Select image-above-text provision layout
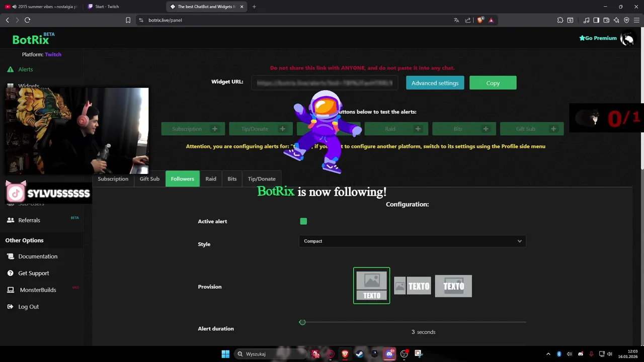Screen dimensions: 644x362 point(371,286)
